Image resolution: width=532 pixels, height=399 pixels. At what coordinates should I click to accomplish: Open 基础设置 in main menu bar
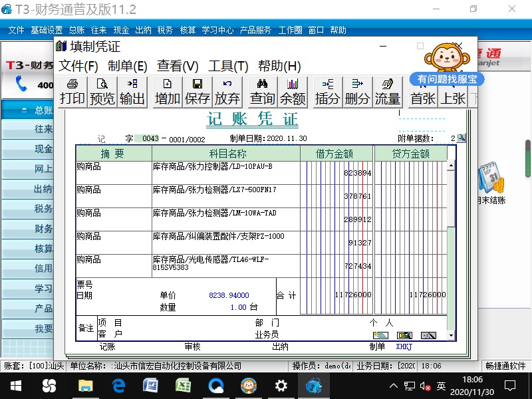click(x=47, y=30)
